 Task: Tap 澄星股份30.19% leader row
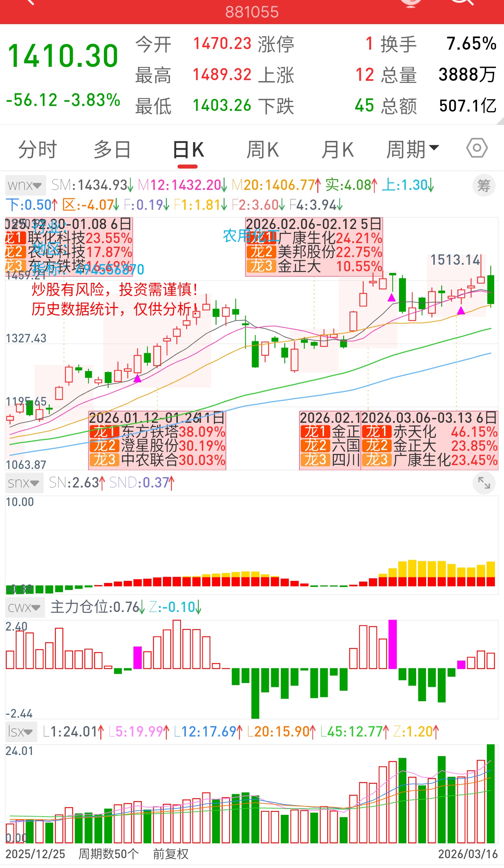click(x=157, y=446)
